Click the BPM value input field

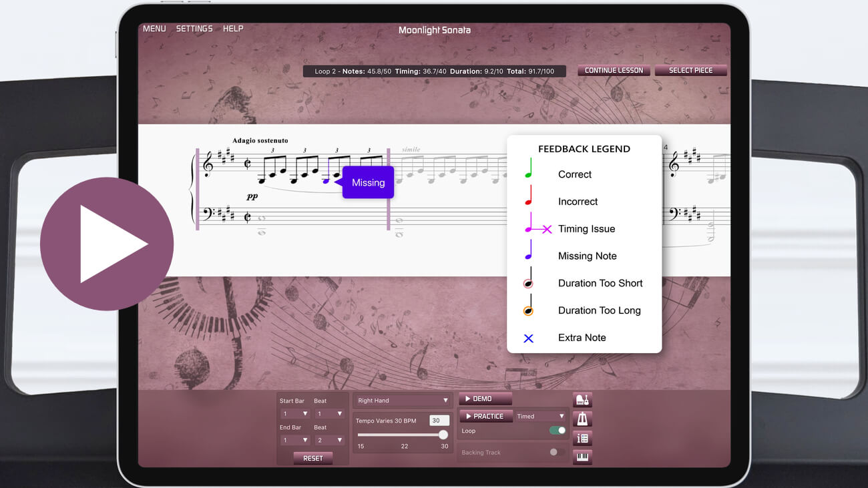tap(440, 421)
